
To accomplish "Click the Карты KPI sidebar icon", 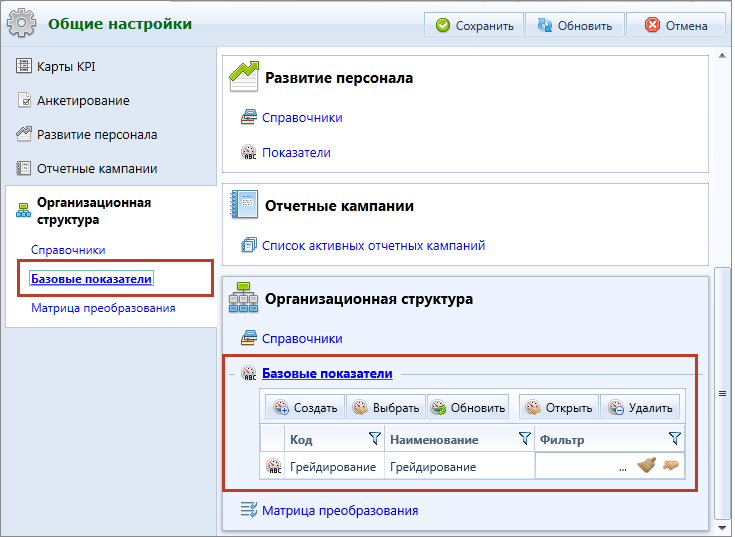I will [23, 66].
